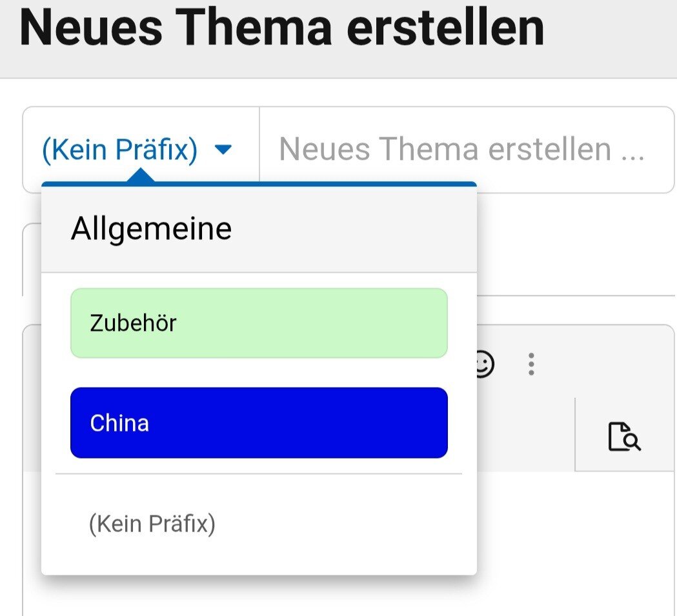The image size is (677, 616).
Task: Click the placeholder text in the title field
Action: click(x=461, y=150)
